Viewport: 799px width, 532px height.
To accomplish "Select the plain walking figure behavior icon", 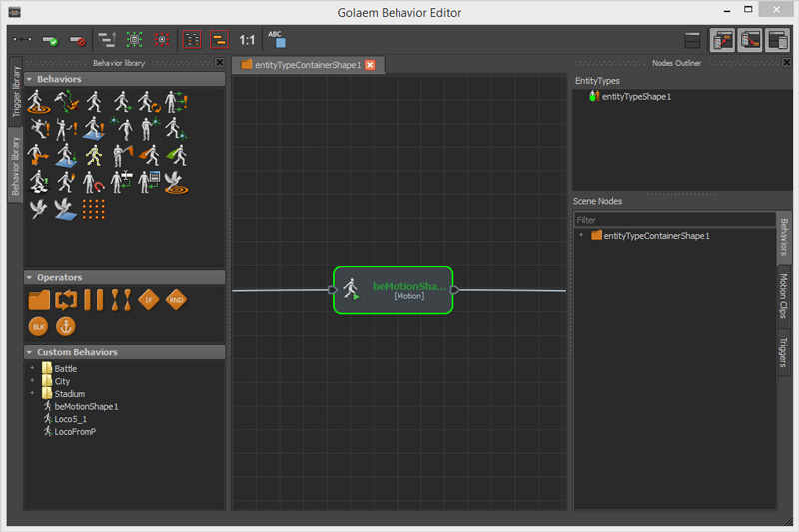I will pyautogui.click(x=94, y=101).
